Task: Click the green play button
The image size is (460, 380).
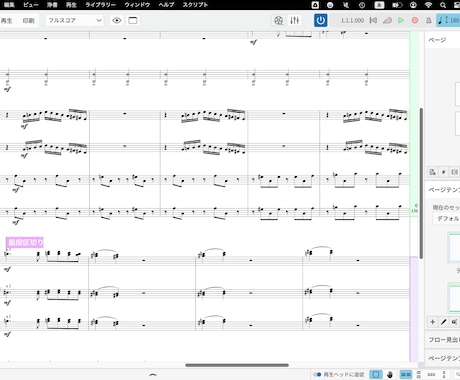Action: 401,20
